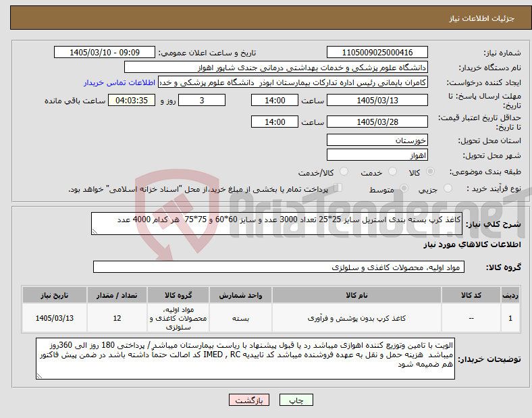Click the quantity cell 12
Viewport: 532px width, 418px height.
(117, 318)
